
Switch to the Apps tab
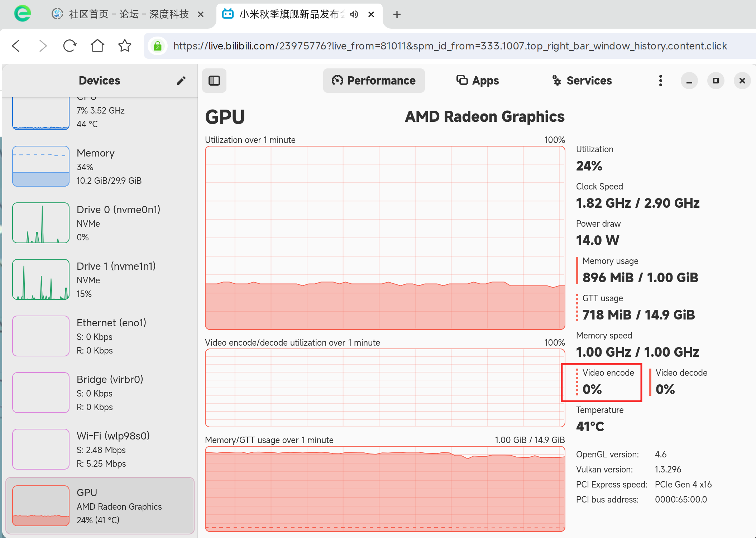478,81
